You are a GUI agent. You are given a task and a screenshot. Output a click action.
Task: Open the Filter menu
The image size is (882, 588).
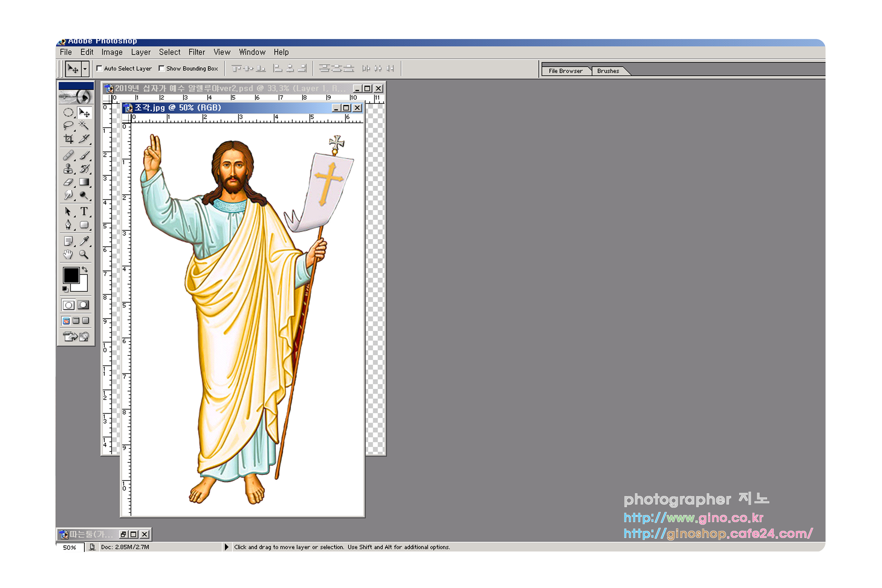click(x=197, y=52)
